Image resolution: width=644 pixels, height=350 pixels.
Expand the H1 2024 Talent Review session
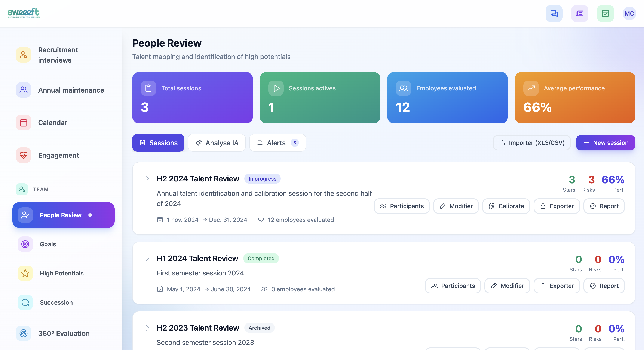(x=147, y=258)
